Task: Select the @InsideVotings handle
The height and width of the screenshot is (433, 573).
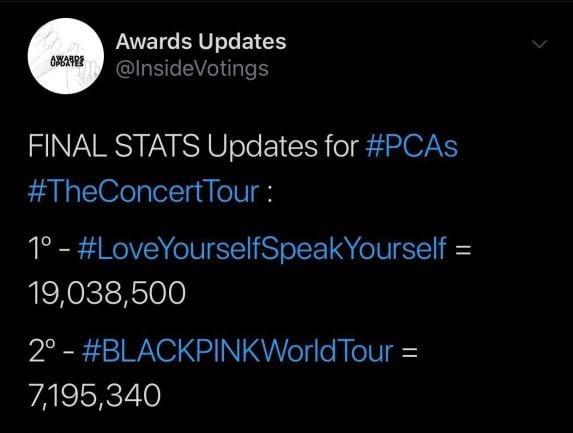Action: click(192, 69)
